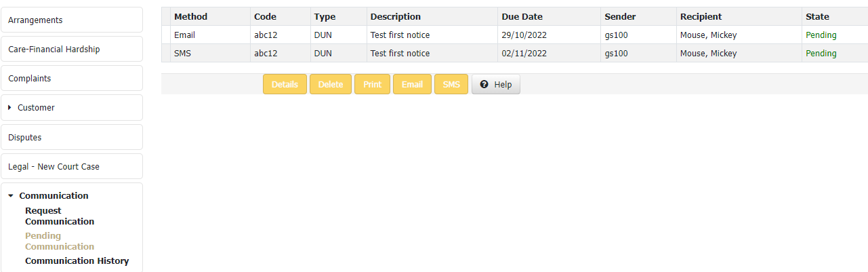Open Communication History
Viewport: 868px width, 272px height.
point(77,260)
